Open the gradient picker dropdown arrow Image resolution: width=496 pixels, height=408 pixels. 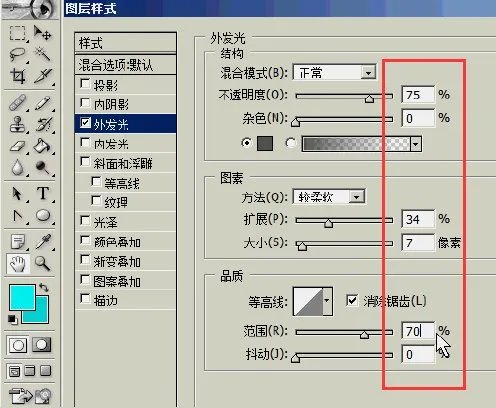point(416,144)
